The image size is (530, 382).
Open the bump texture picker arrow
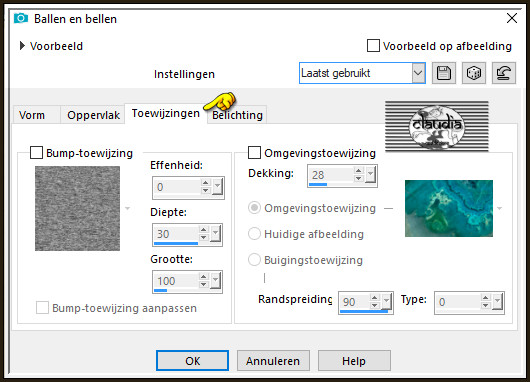pos(127,208)
